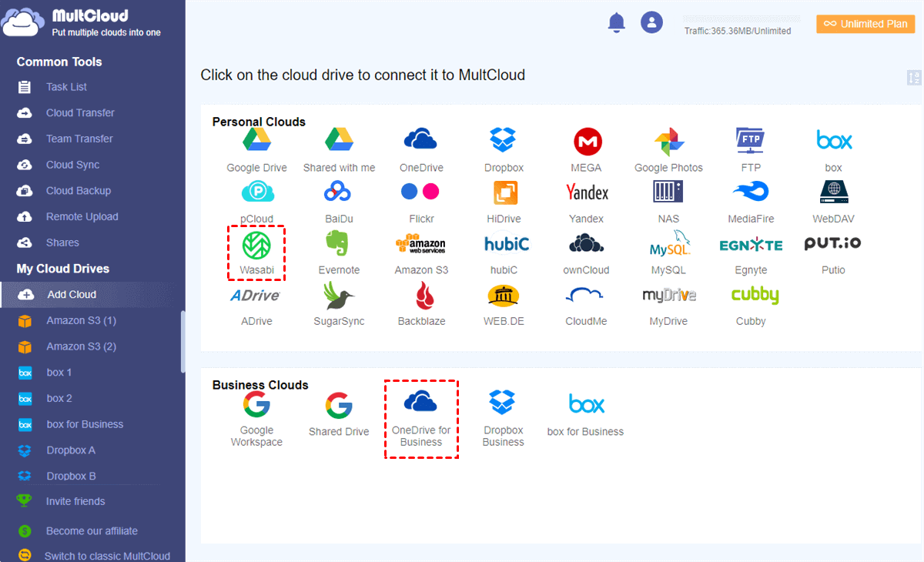This screenshot has width=924, height=562.
Task: Select Add Cloud in sidebar
Action: click(92, 294)
